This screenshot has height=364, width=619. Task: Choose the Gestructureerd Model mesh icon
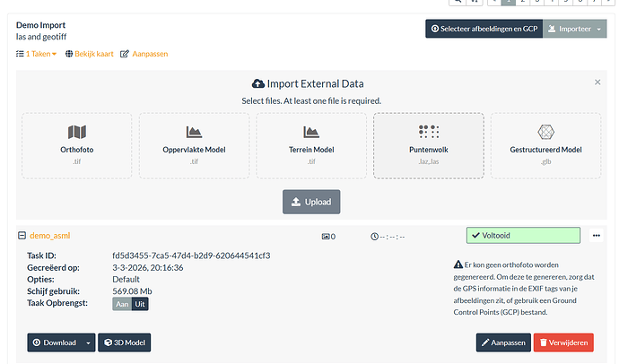click(546, 132)
